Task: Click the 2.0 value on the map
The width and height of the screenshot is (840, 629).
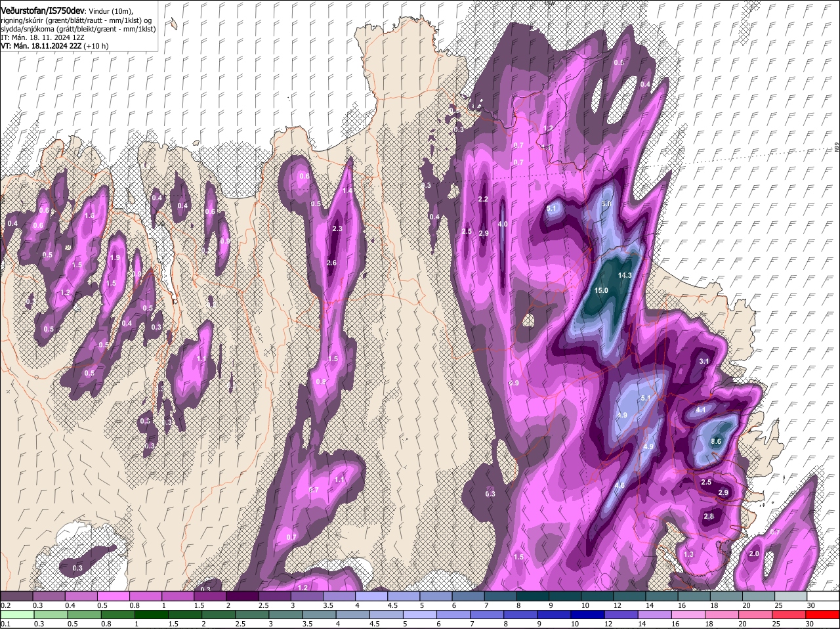Action: pyautogui.click(x=754, y=553)
